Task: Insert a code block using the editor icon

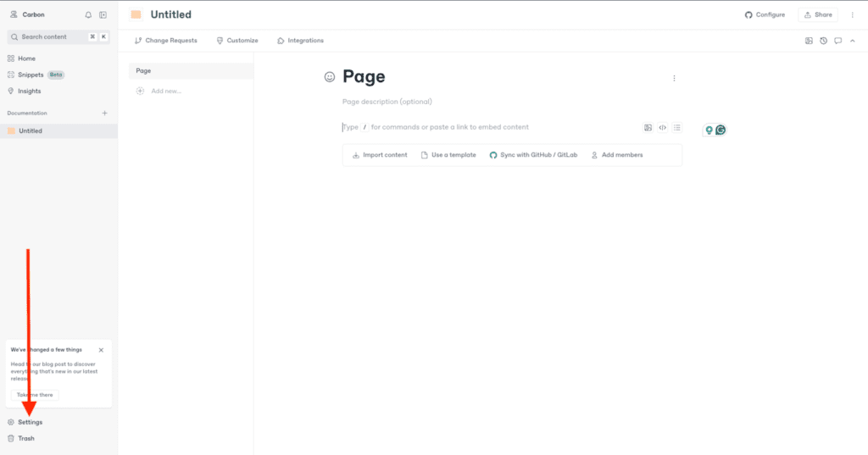Action: tap(662, 128)
